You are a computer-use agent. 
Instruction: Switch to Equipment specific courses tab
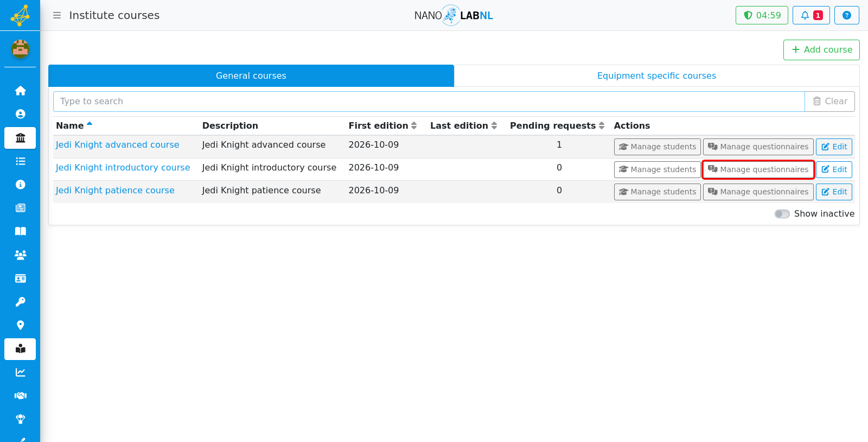pos(656,76)
